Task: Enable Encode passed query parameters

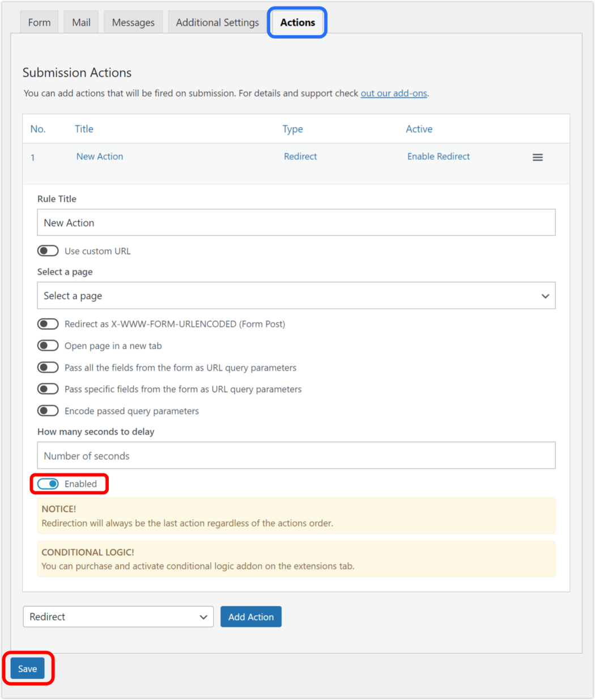Action: click(x=48, y=410)
